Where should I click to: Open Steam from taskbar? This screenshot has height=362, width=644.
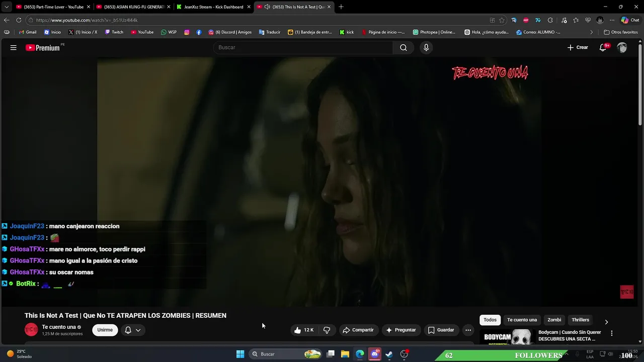389,354
